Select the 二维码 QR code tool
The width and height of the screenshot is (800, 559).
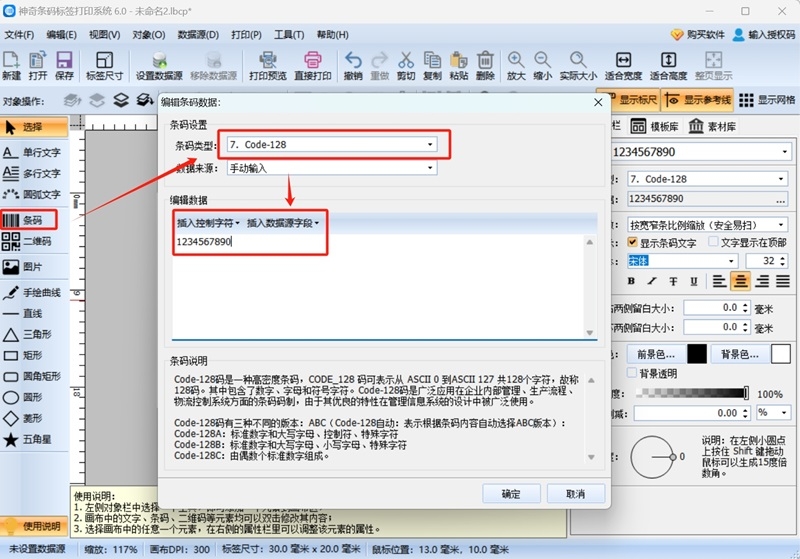point(29,241)
